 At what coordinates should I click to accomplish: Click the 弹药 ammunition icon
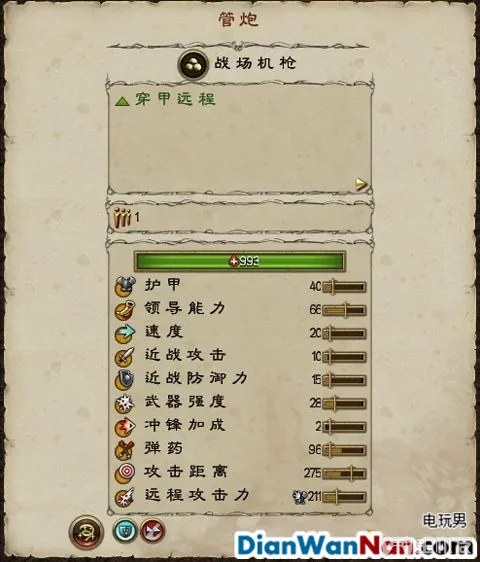[x=124, y=450]
